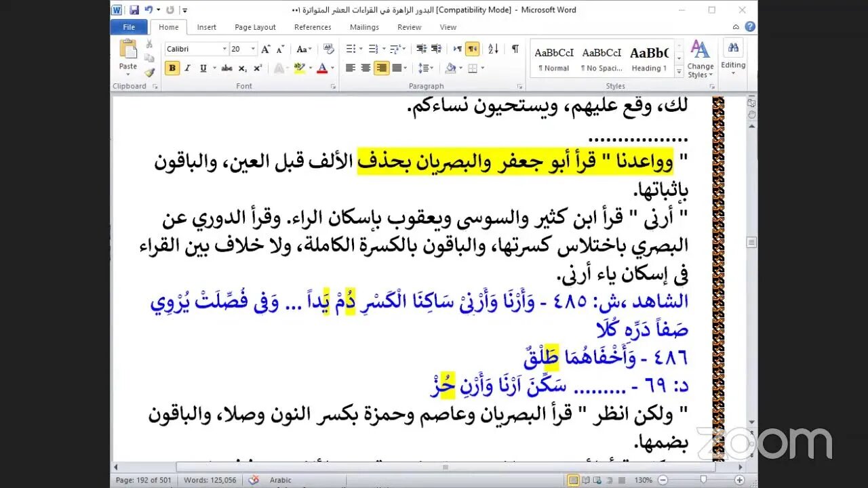Screen dimensions: 868x488
Task: Open the Calibri font name dropdown
Action: [224, 49]
